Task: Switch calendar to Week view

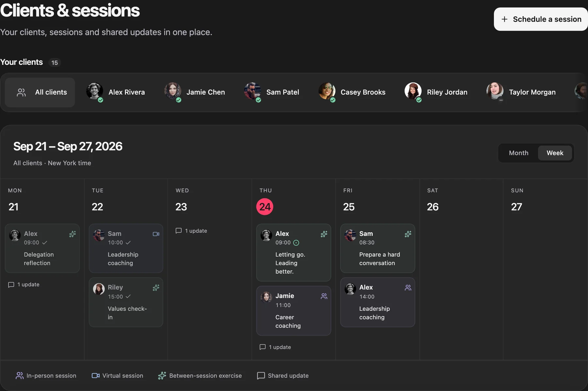Action: pyautogui.click(x=555, y=153)
